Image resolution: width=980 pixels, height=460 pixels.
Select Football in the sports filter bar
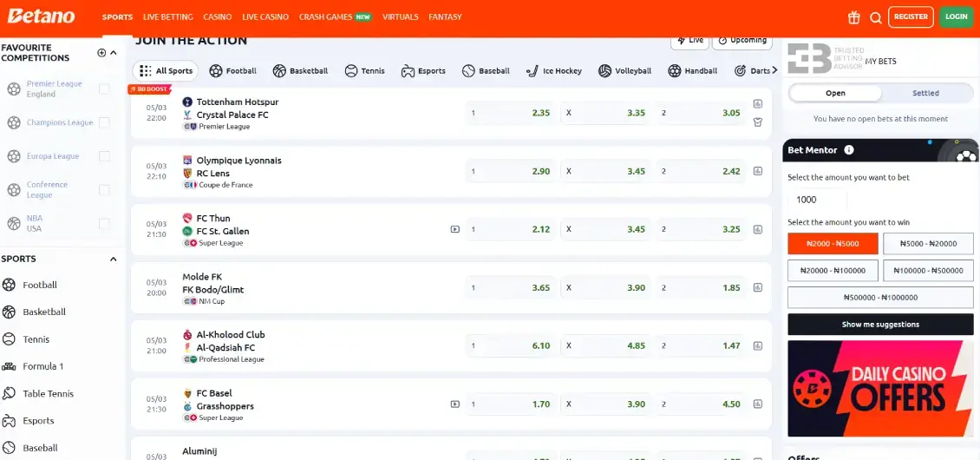click(x=233, y=70)
